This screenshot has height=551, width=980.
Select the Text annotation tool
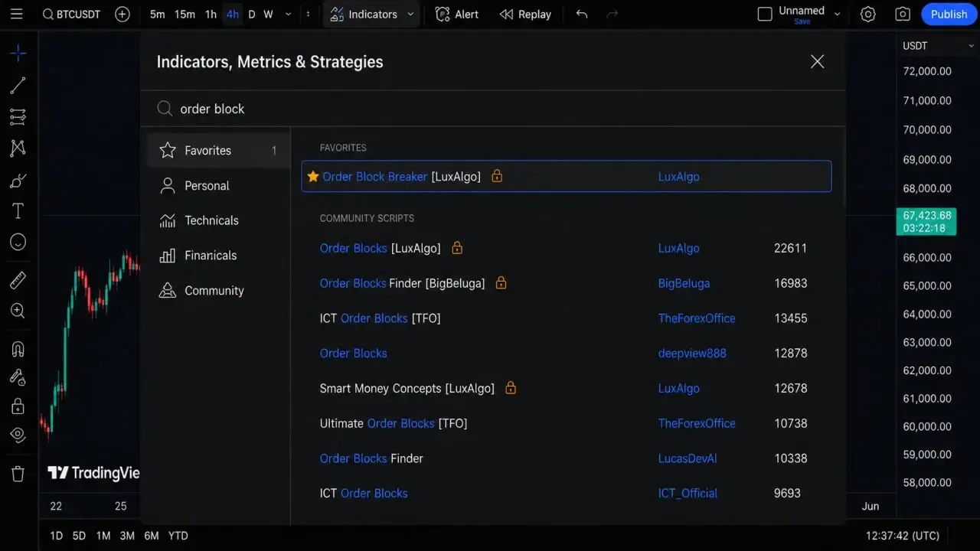tap(18, 211)
